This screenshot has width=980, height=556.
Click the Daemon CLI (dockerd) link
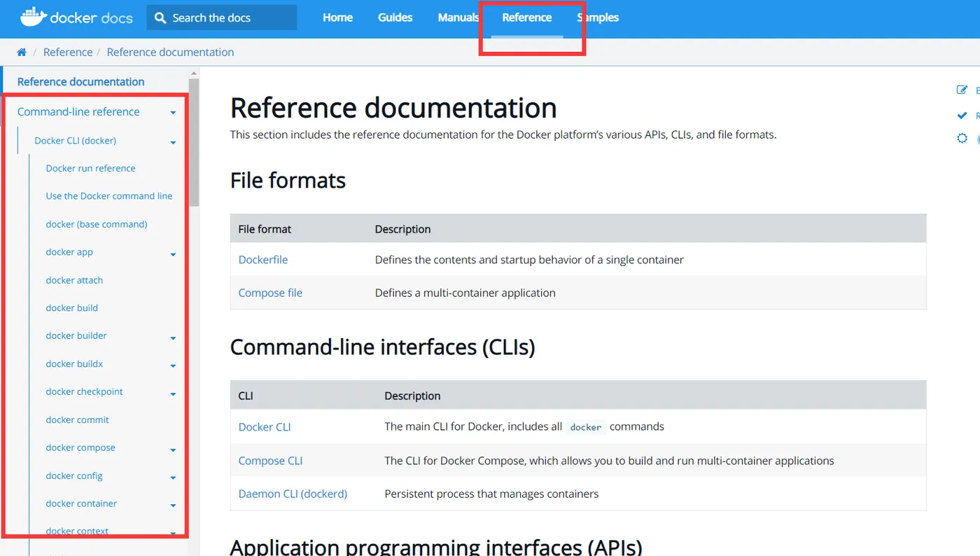click(293, 494)
